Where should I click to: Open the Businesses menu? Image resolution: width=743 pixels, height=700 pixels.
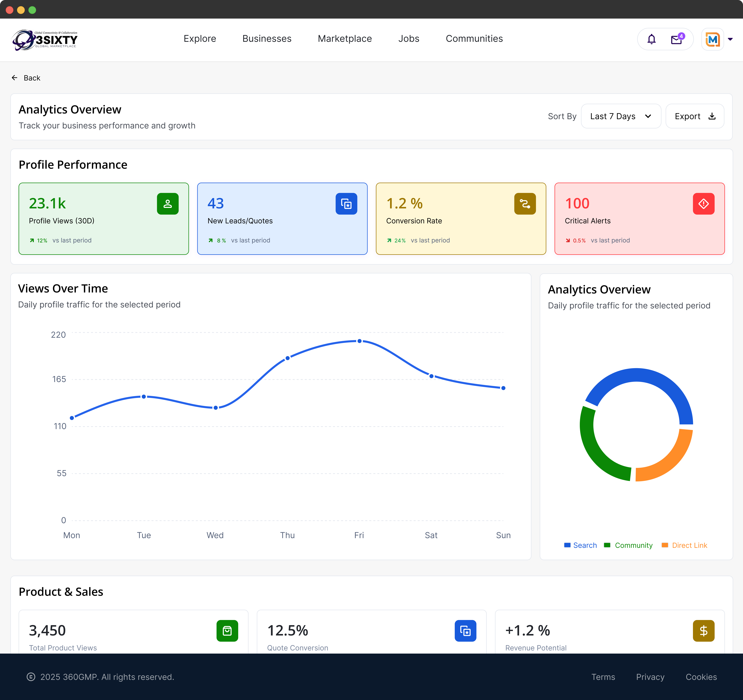coord(267,39)
